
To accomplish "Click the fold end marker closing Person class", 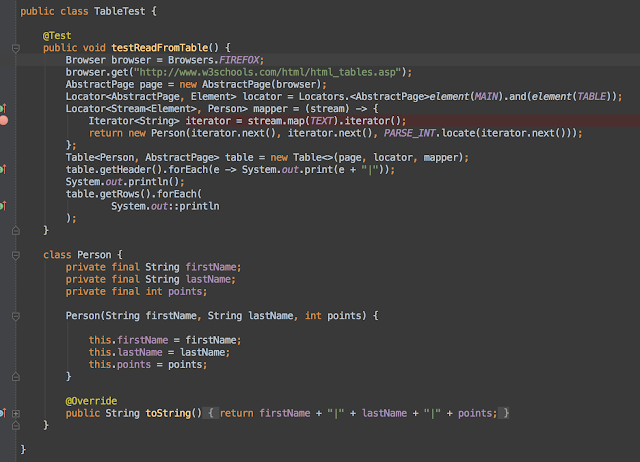I will [16, 426].
